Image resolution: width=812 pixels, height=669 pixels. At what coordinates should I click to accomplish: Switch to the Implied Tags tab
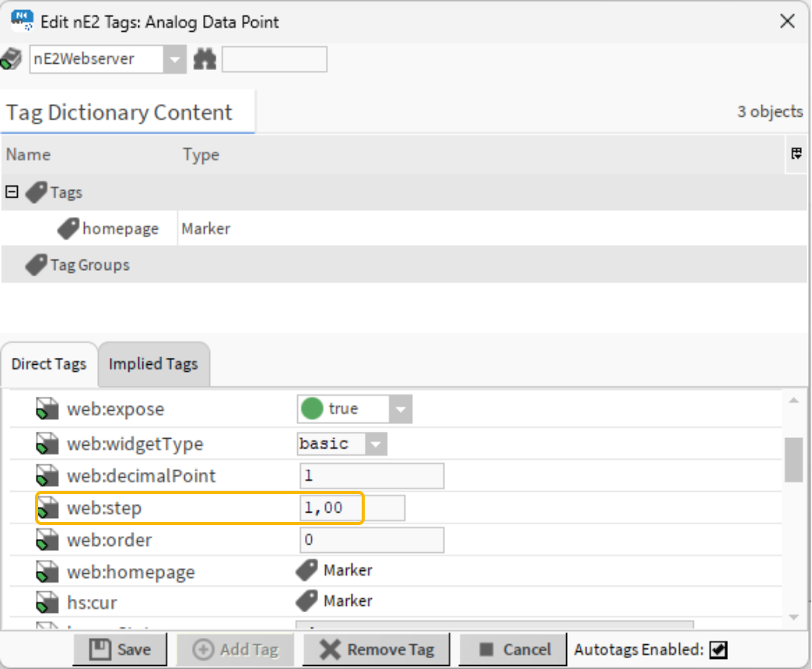[x=153, y=363]
